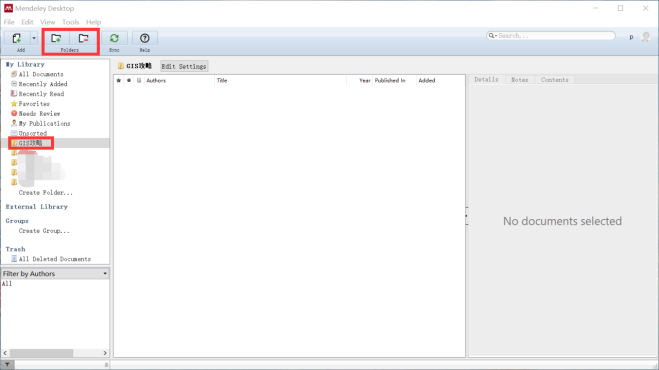Sort by the read/unread dot column

click(x=129, y=80)
